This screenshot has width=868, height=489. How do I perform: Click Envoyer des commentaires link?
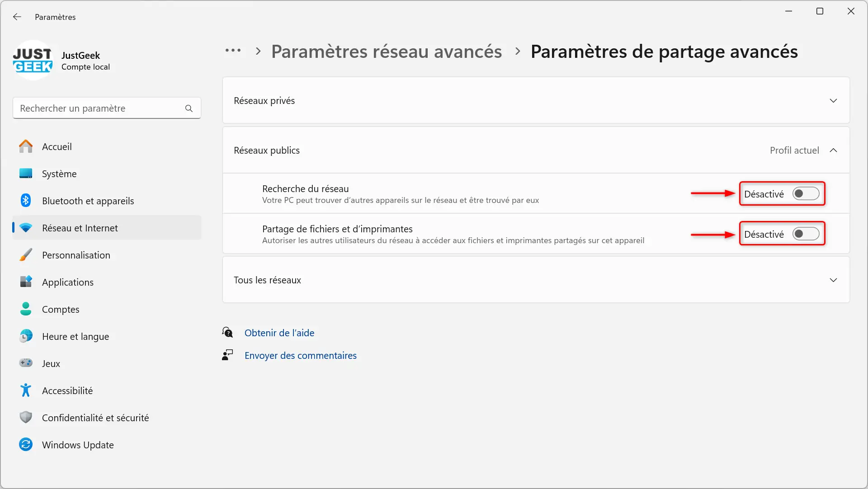[x=301, y=355]
